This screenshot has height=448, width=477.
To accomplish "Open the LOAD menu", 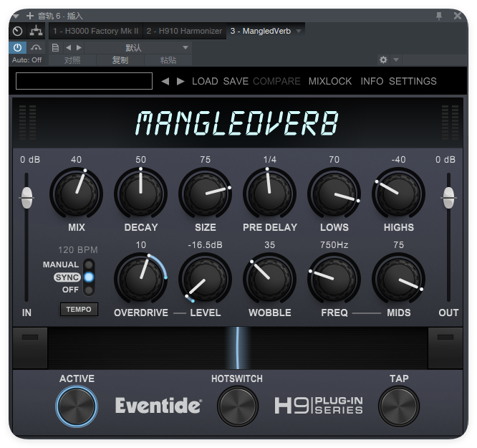I will [205, 81].
